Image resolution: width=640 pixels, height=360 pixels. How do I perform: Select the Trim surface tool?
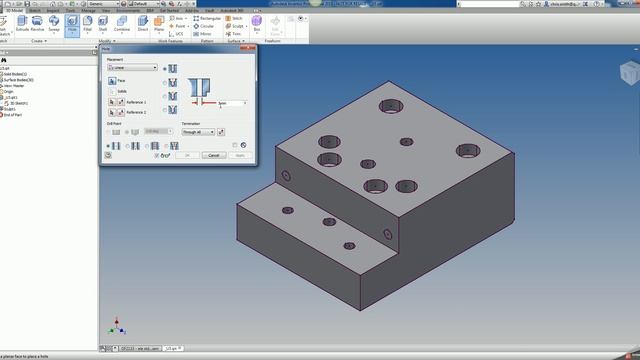tap(233, 34)
